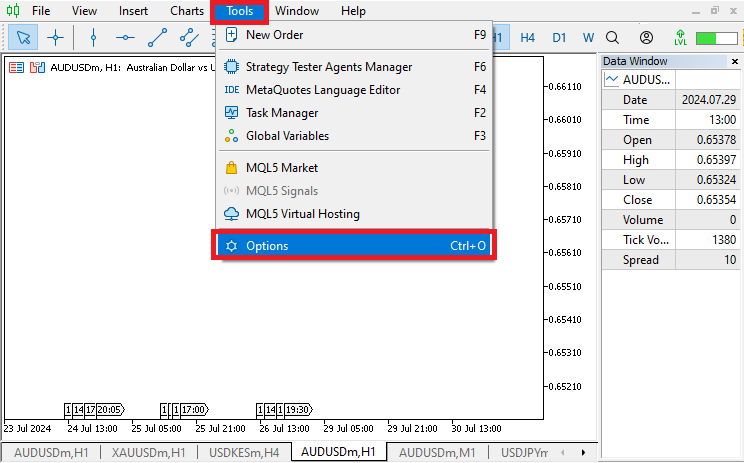
Task: Select the equidistant channel tool
Action: tap(189, 37)
